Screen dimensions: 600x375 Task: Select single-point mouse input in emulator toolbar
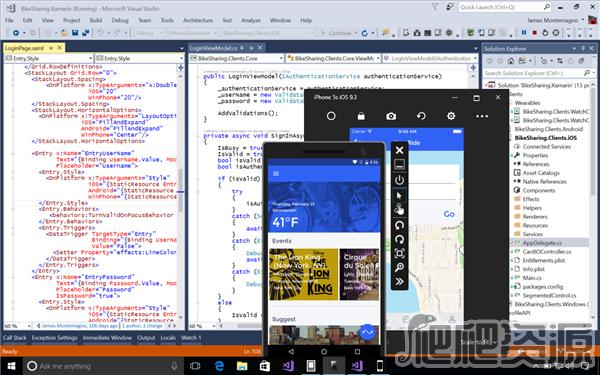399,196
